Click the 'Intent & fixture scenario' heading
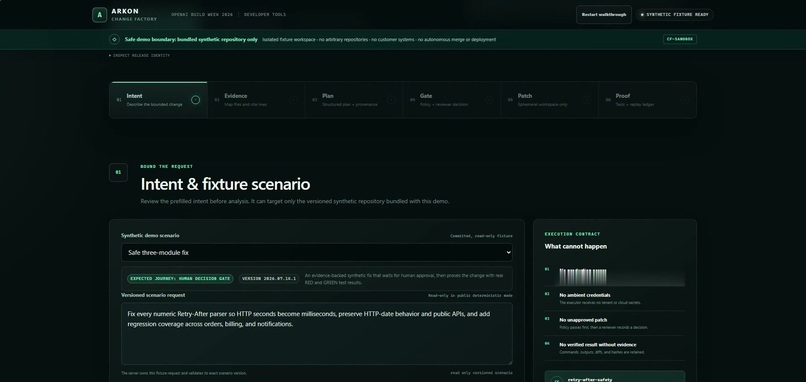Screen dimensions: 806x382 point(225,184)
